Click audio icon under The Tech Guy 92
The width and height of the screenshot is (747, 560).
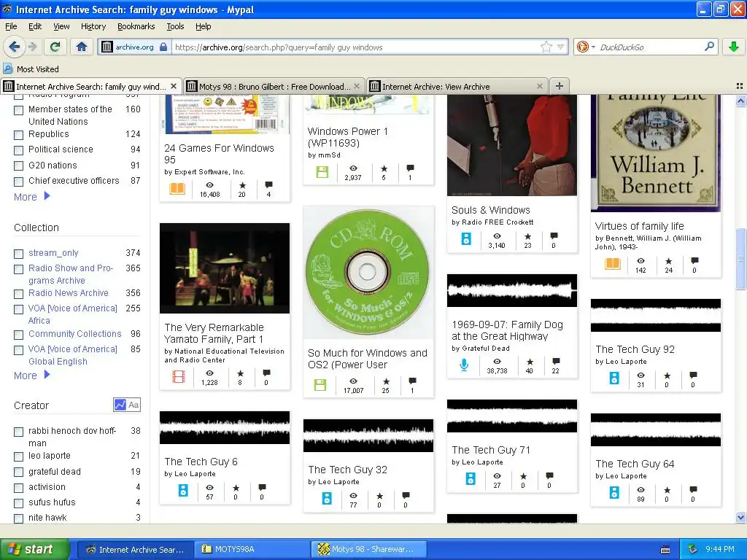(x=614, y=378)
